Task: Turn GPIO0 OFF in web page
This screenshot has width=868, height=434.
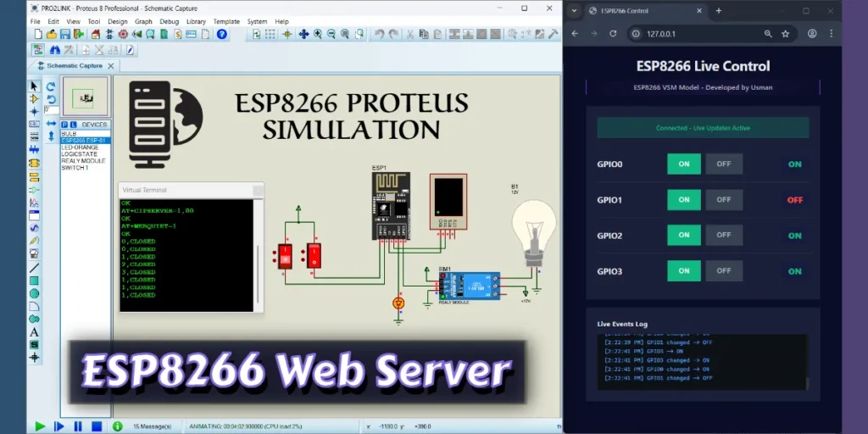Action: [724, 164]
